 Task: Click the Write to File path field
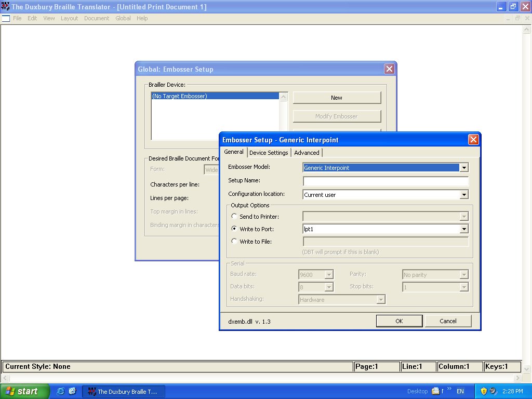click(x=385, y=242)
